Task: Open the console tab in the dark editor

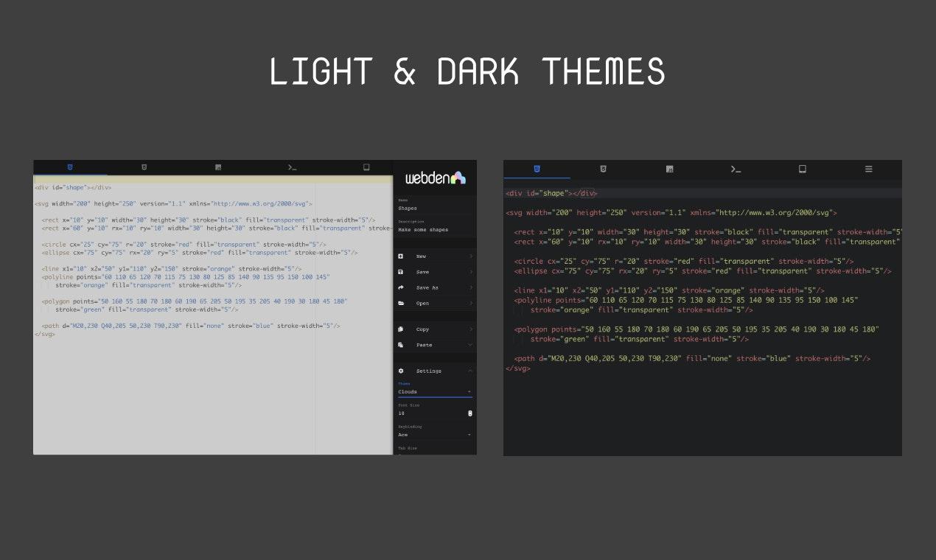Action: pyautogui.click(x=736, y=169)
